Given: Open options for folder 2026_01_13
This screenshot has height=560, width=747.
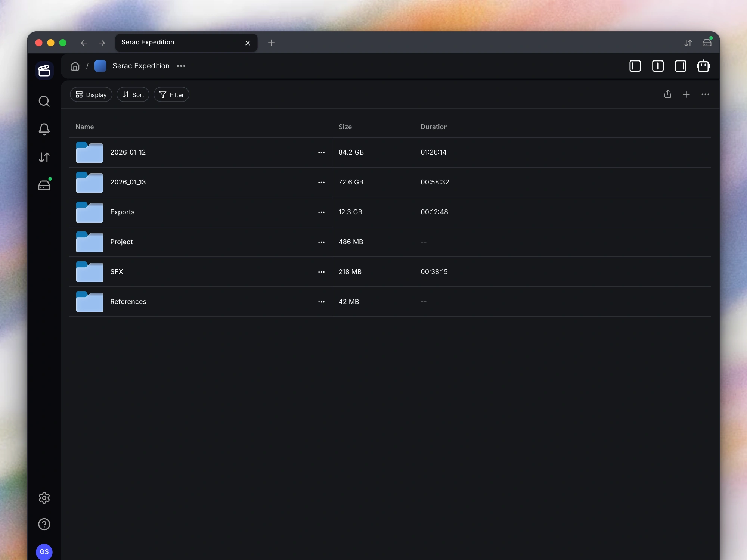Looking at the screenshot, I should point(321,182).
